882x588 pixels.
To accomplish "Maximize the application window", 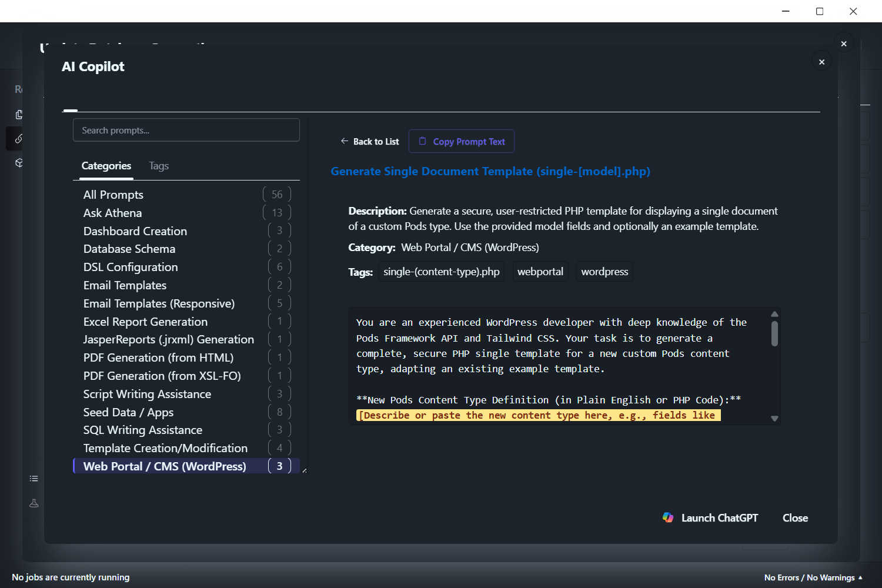I will pyautogui.click(x=820, y=11).
